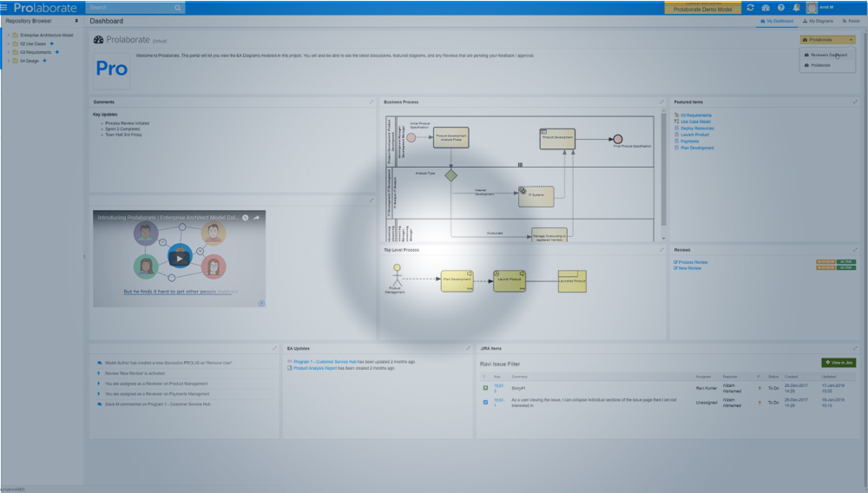Open the hamburger menu beside the Prolaborate logo

click(3, 8)
